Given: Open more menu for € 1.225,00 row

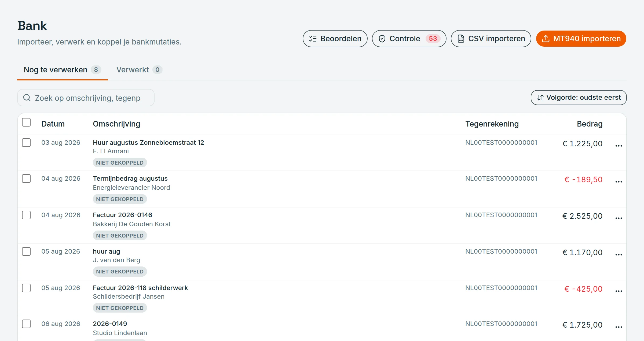Looking at the screenshot, I should (619, 146).
